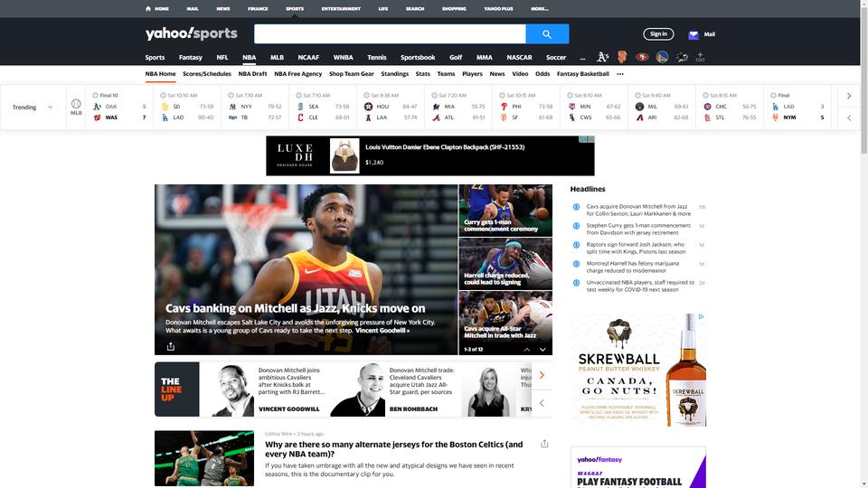Select the San Francisco Giants team logo
The width and height of the screenshot is (868, 488).
622,57
